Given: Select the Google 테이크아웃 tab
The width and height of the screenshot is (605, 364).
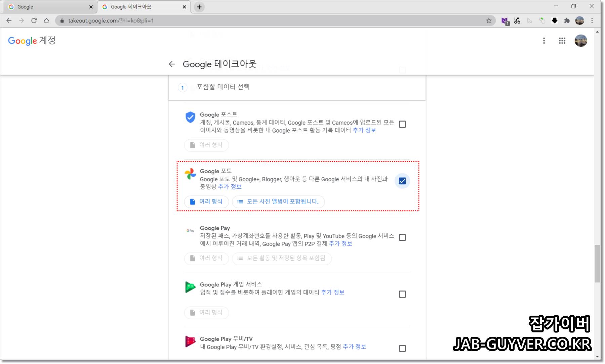Looking at the screenshot, I should 144,7.
